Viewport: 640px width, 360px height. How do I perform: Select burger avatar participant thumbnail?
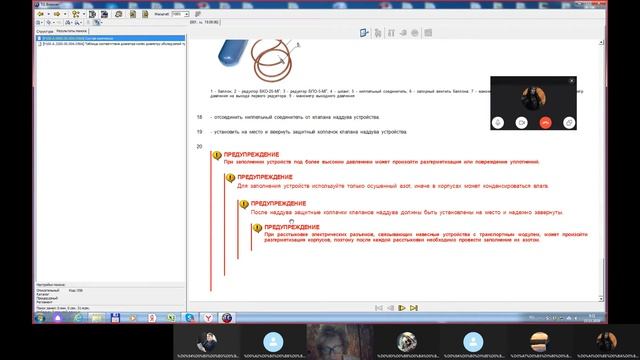[x=540, y=342]
